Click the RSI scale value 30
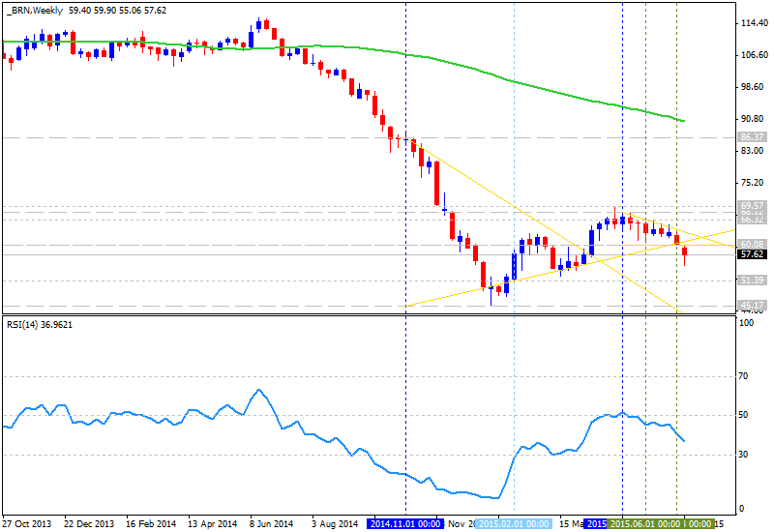The image size is (774, 532). click(x=743, y=455)
